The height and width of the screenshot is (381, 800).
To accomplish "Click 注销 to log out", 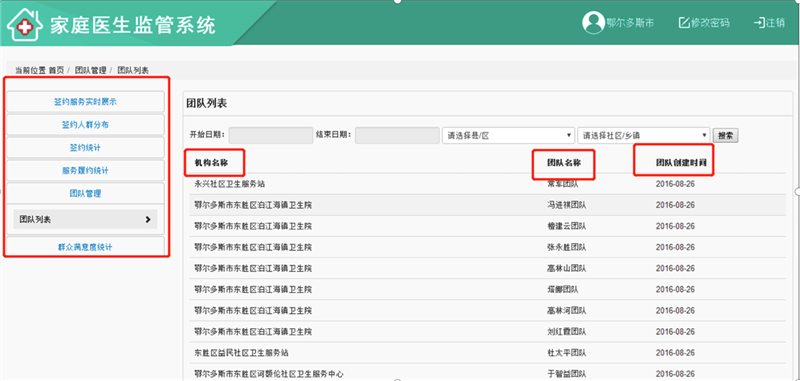I will [775, 23].
